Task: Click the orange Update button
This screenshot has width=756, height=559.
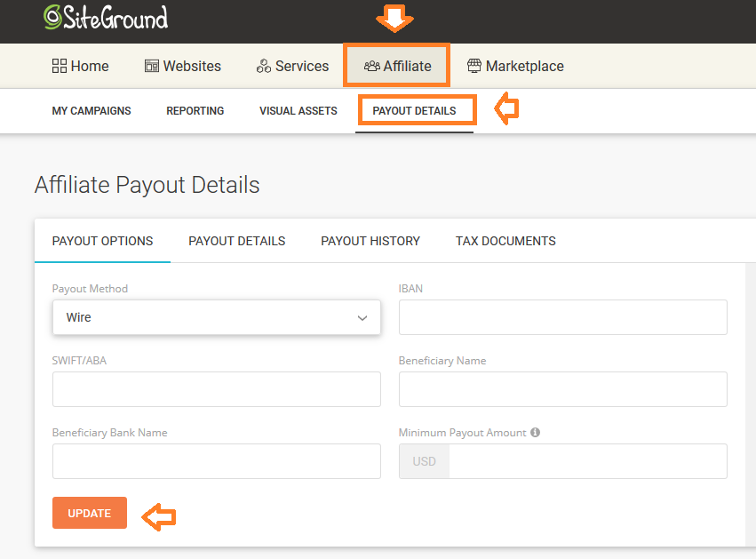Action: tap(90, 513)
